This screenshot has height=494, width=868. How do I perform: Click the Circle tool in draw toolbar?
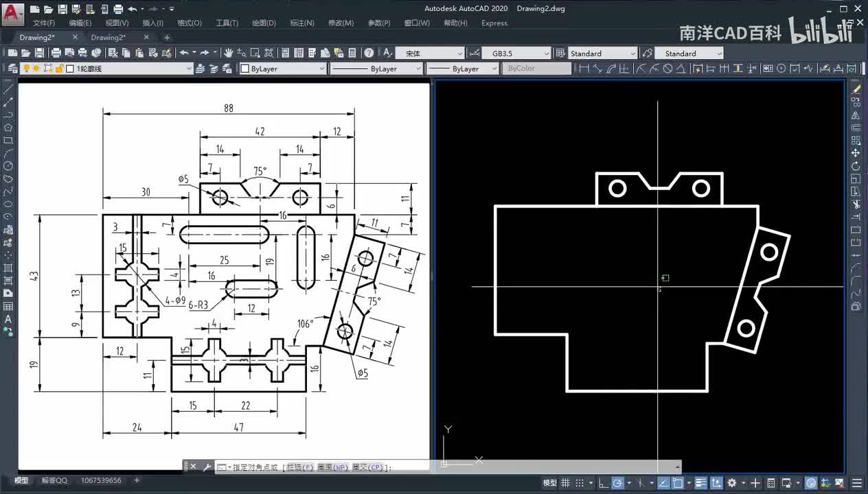pos(8,166)
